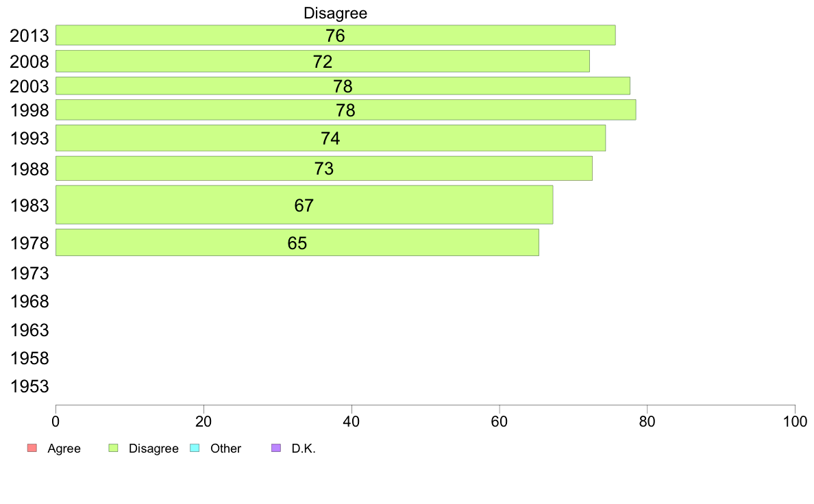
Task: Click the Disagree chart title
Action: pos(336,13)
